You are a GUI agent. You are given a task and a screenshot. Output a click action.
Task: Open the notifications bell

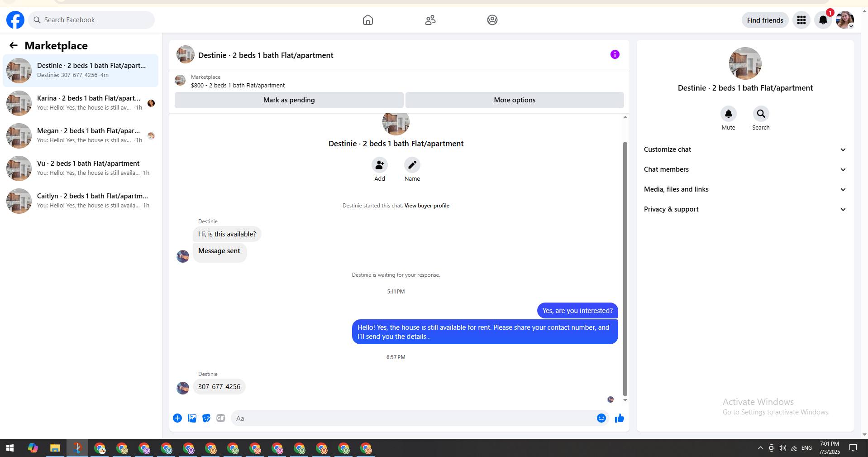[823, 20]
